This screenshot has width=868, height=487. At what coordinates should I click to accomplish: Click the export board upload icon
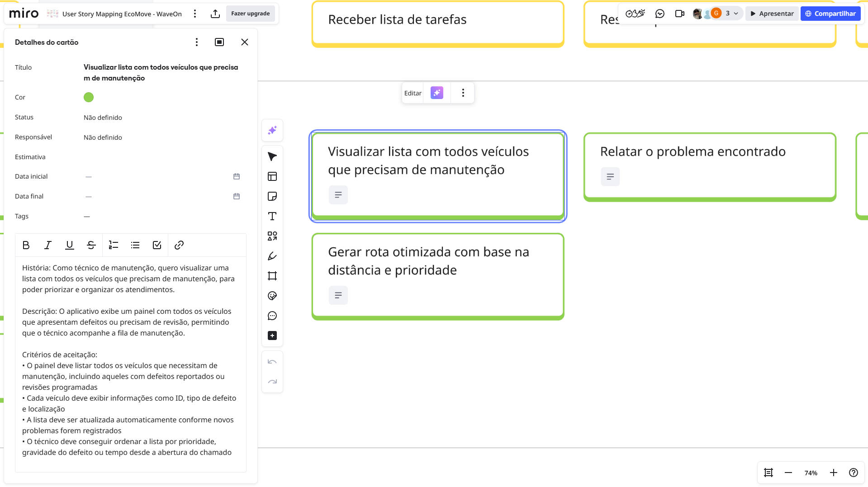(215, 14)
